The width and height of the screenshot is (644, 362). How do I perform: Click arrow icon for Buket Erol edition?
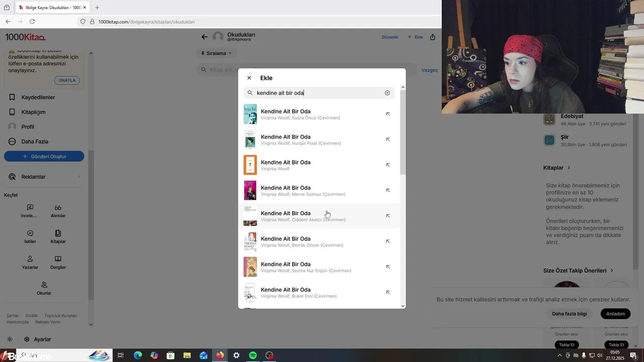pos(388,293)
